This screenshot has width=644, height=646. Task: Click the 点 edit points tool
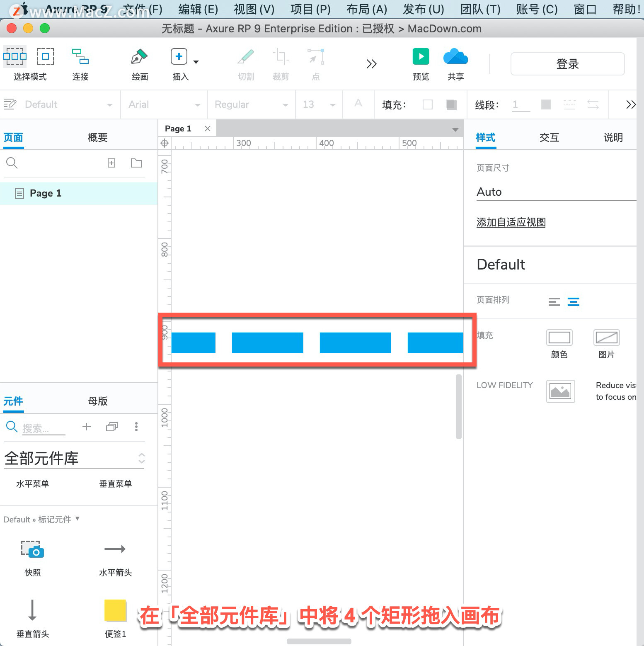(316, 56)
